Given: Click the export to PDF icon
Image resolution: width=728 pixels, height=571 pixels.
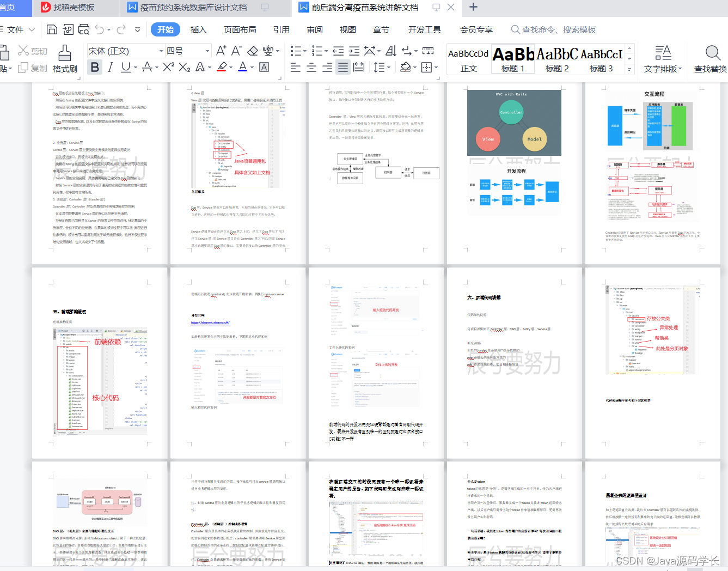Looking at the screenshot, I should [x=68, y=29].
